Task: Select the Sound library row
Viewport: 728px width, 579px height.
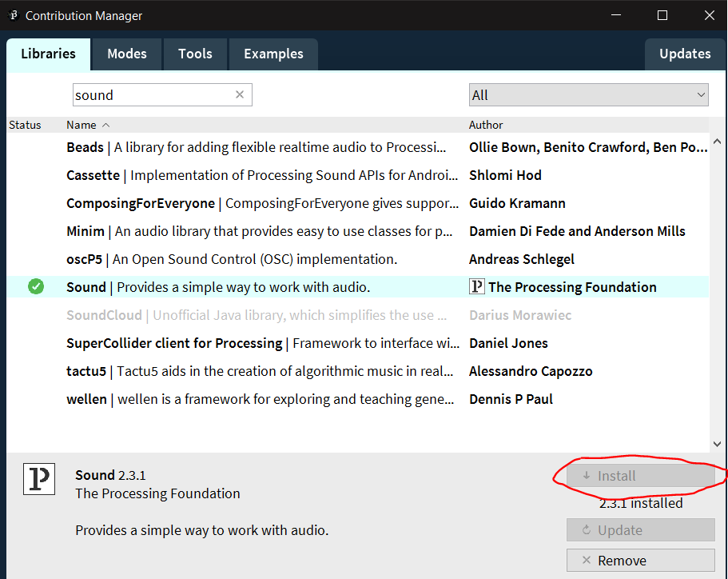Action: (x=357, y=287)
